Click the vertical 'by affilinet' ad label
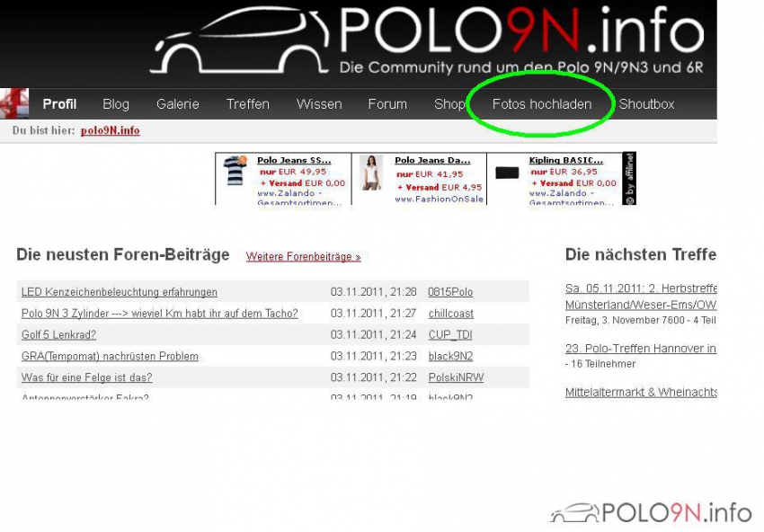Image resolution: width=764 pixels, height=532 pixels. pyautogui.click(x=629, y=178)
